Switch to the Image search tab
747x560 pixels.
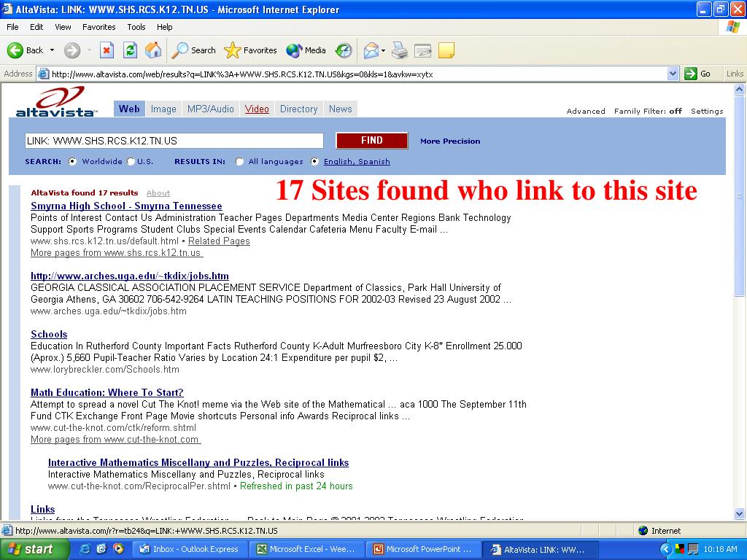tap(163, 109)
